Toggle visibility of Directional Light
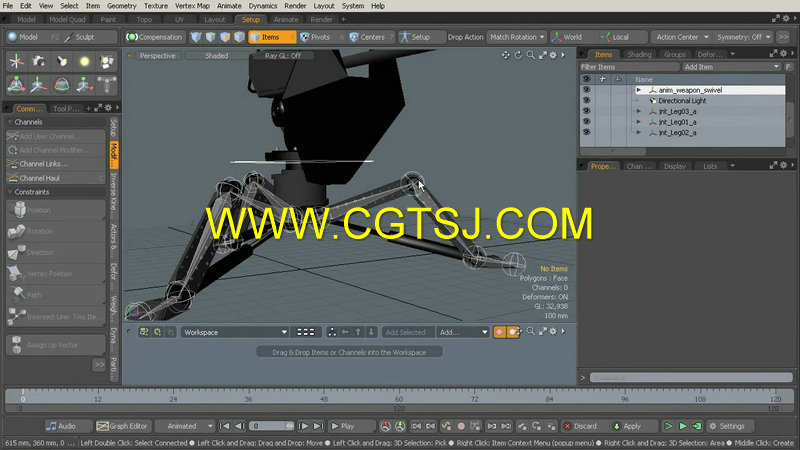800x450 pixels. [x=586, y=101]
